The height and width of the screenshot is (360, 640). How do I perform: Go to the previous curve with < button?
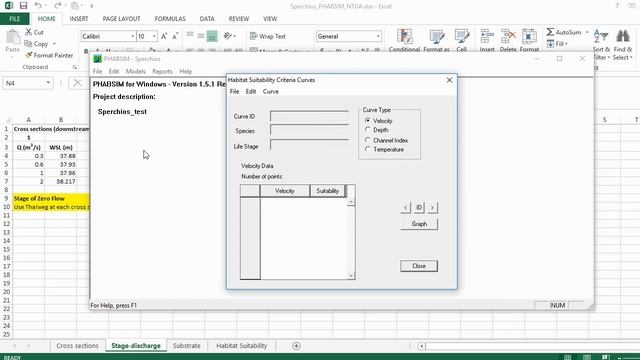pyautogui.click(x=405, y=207)
